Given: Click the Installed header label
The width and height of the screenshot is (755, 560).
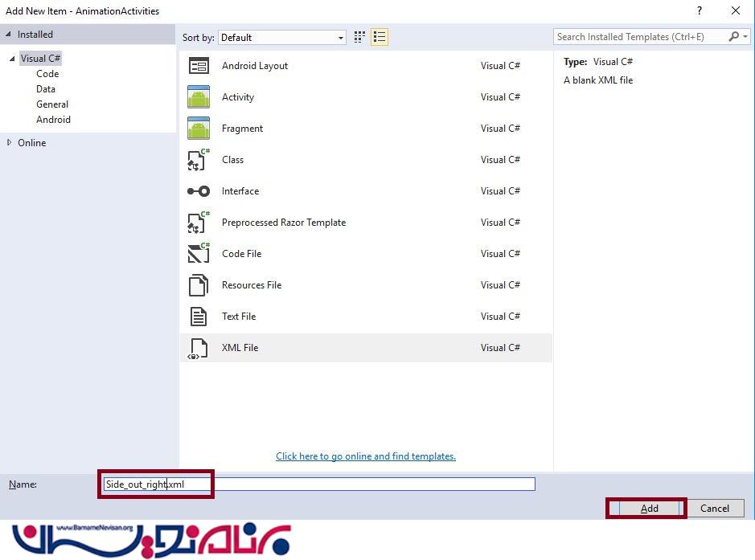Looking at the screenshot, I should [x=35, y=35].
